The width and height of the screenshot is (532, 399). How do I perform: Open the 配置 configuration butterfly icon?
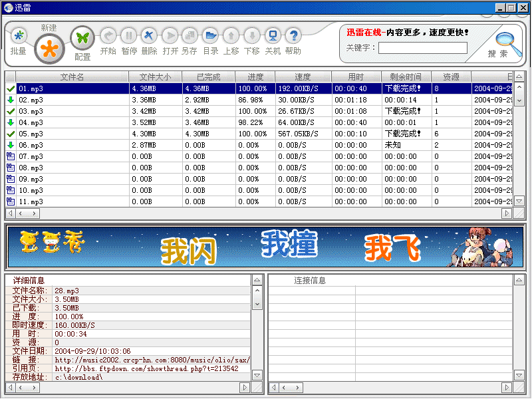coord(82,38)
